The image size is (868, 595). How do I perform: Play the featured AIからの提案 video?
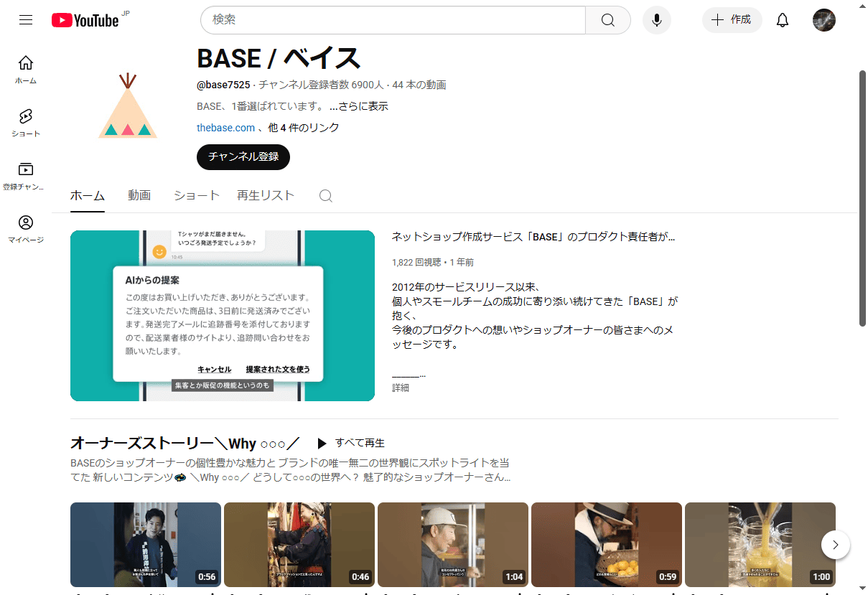tap(223, 316)
